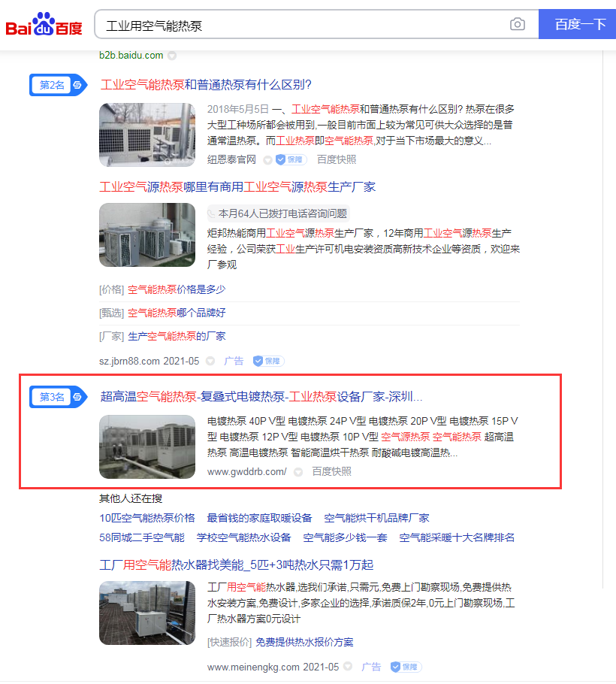Search related query 10匹空气能热泵价格

(x=147, y=518)
